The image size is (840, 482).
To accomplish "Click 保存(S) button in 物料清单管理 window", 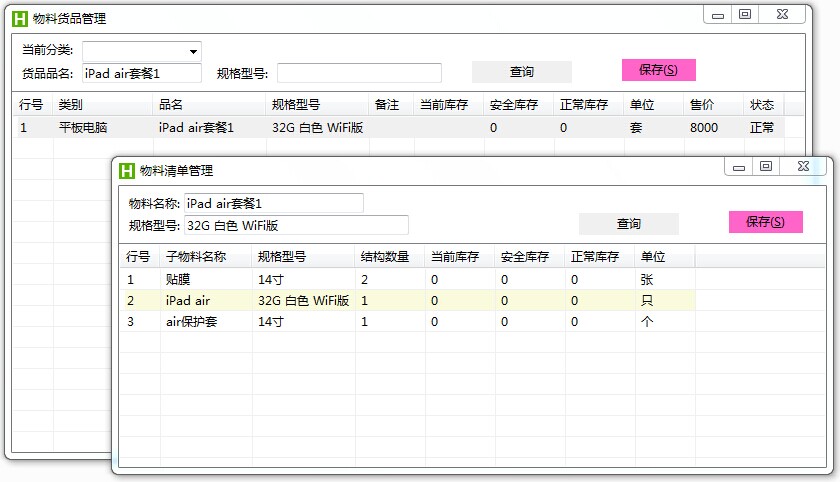I will 766,222.
